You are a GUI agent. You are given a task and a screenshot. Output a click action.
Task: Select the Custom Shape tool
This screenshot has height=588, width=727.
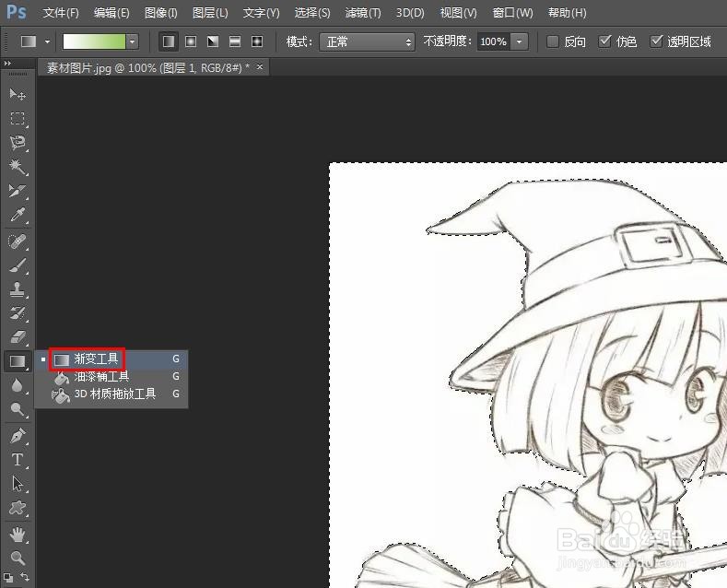click(x=18, y=507)
